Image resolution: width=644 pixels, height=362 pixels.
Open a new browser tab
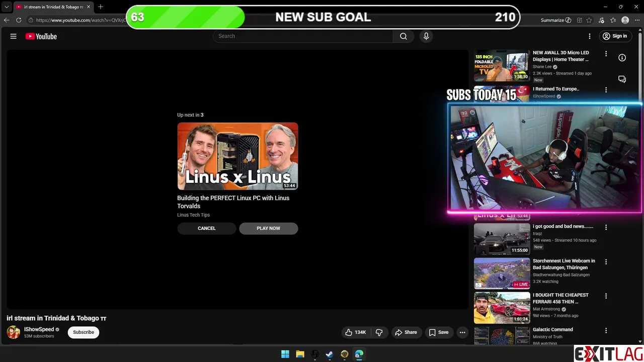pyautogui.click(x=101, y=7)
